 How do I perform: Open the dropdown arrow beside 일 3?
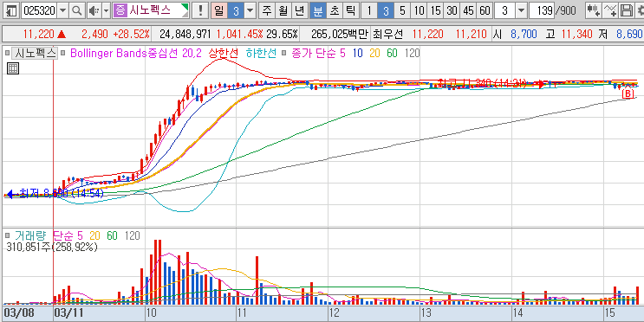click(250, 10)
